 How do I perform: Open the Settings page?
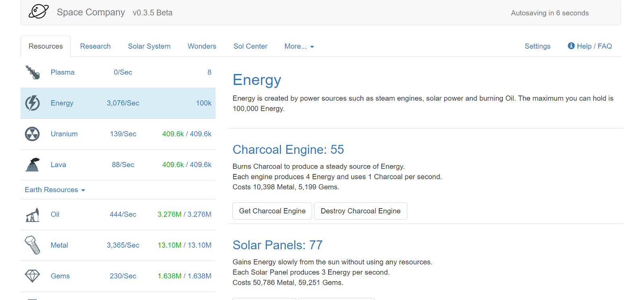(x=537, y=46)
